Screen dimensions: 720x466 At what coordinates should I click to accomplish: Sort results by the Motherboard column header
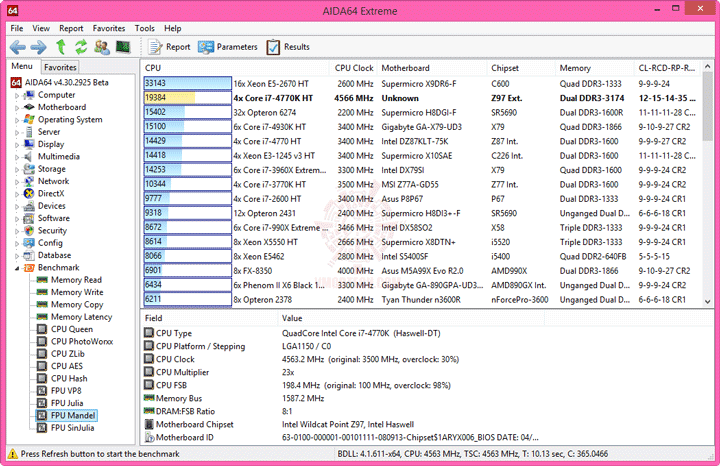(433, 68)
